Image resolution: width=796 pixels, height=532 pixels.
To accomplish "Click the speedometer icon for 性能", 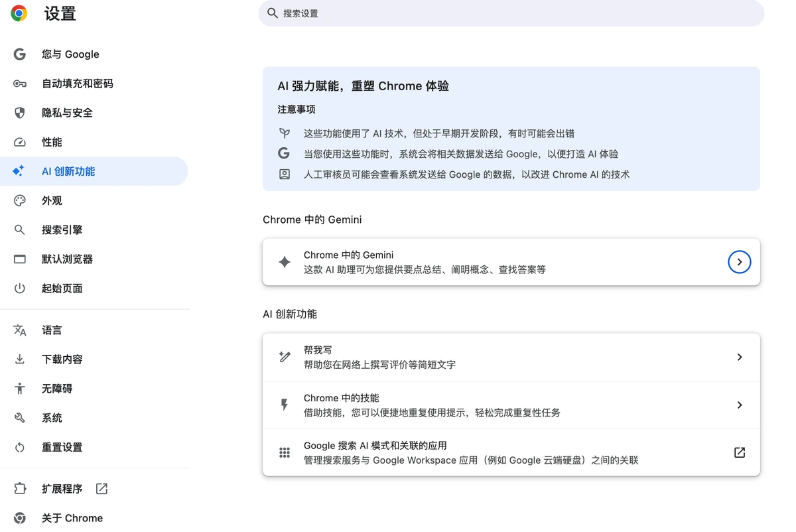I will click(20, 142).
